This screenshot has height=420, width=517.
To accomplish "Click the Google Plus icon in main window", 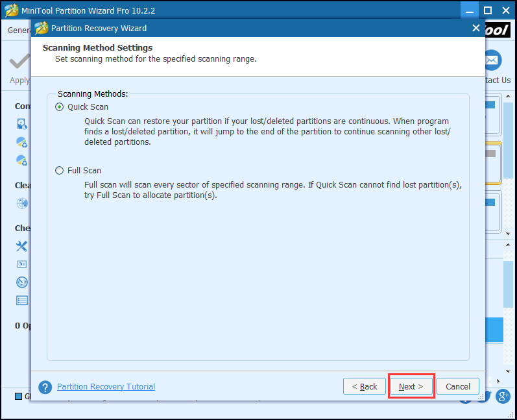I will click(x=503, y=396).
